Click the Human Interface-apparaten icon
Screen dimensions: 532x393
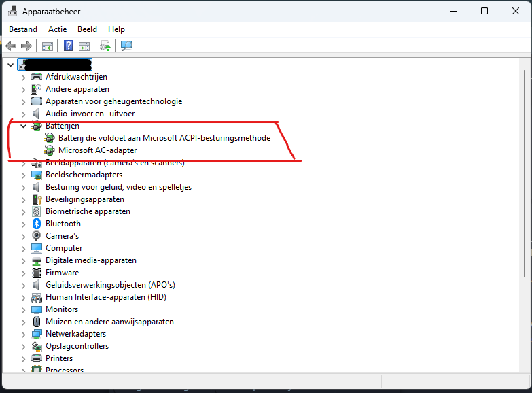(37, 298)
